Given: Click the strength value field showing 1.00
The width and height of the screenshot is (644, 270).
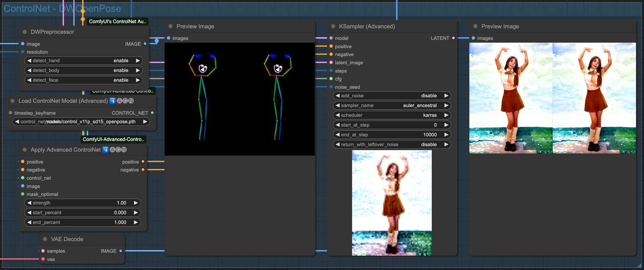Looking at the screenshot, I should tap(83, 203).
